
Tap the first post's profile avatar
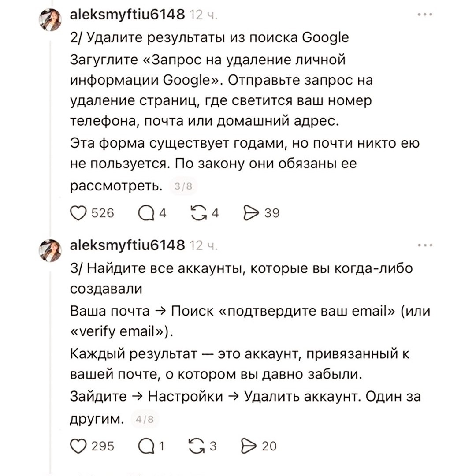click(51, 20)
